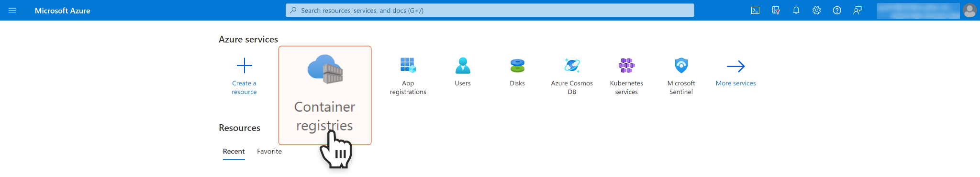980x177 pixels.
Task: Open the Container registries service tile
Action: point(325,95)
